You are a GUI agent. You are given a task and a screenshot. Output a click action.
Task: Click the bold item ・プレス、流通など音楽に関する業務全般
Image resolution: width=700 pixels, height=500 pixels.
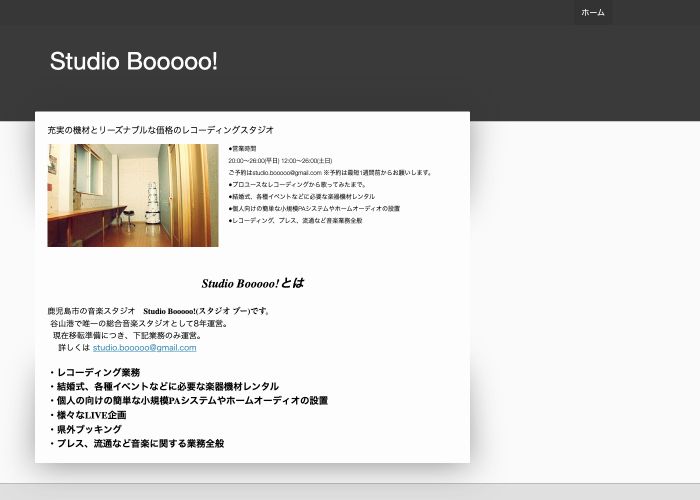tap(136, 444)
